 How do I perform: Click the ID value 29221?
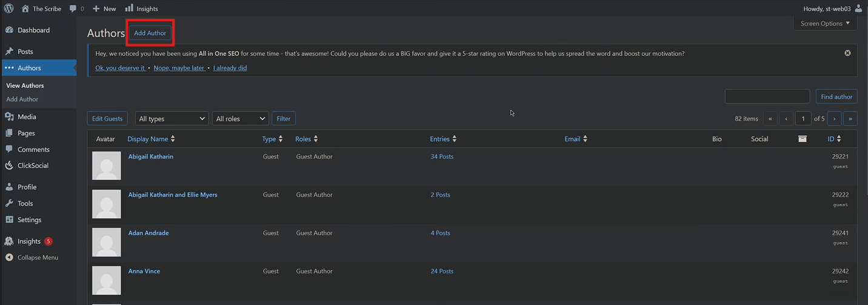point(840,156)
